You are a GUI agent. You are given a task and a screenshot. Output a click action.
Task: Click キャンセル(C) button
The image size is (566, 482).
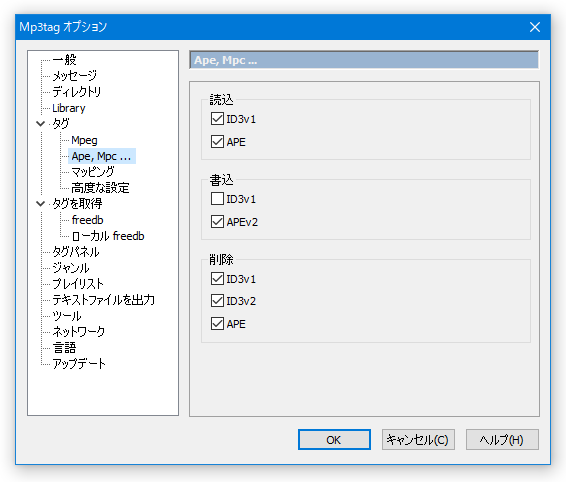(x=418, y=439)
